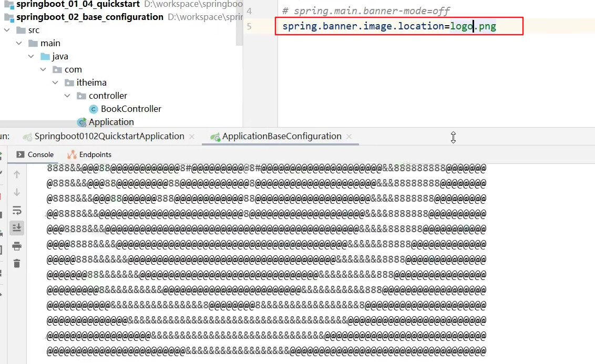Clear console with the trash icon
595x364 pixels.
(17, 264)
